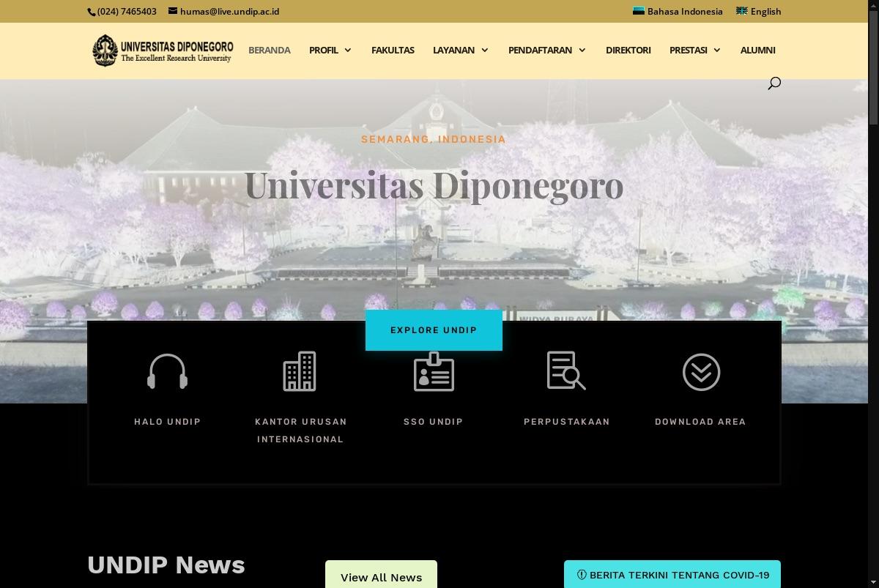Click the Kantor Urusan Internasional building icon
The width and height of the screenshot is (879, 588).
pos(300,371)
